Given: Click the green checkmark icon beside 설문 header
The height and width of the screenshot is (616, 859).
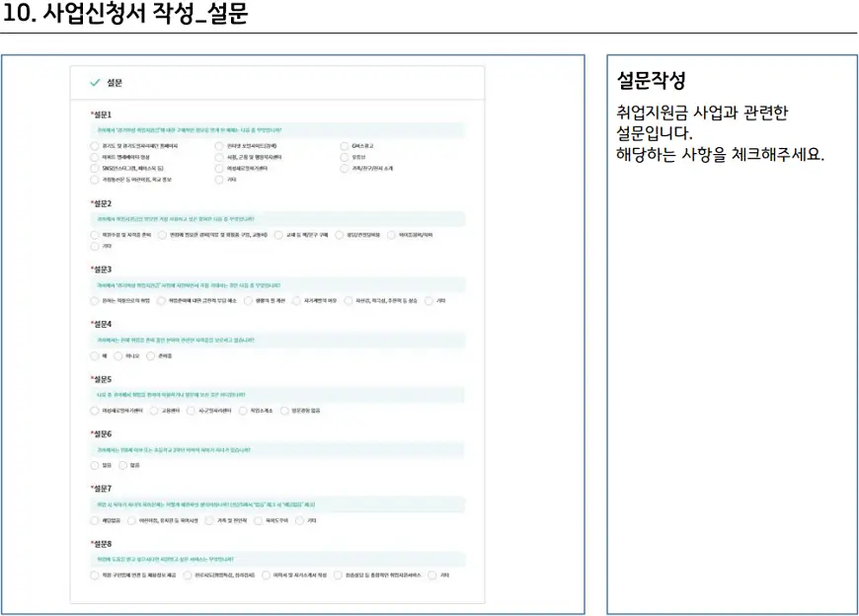Looking at the screenshot, I should click(x=95, y=83).
